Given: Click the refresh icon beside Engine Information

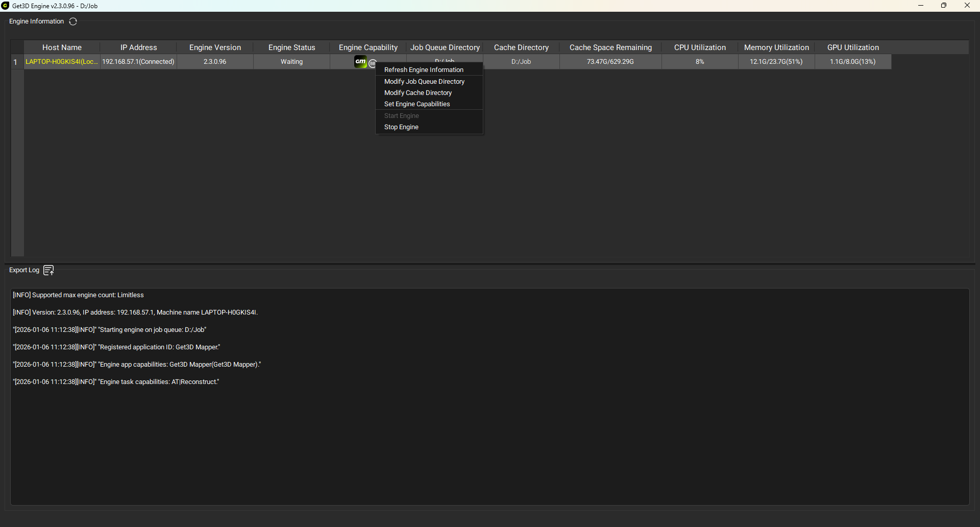Looking at the screenshot, I should coord(73,21).
